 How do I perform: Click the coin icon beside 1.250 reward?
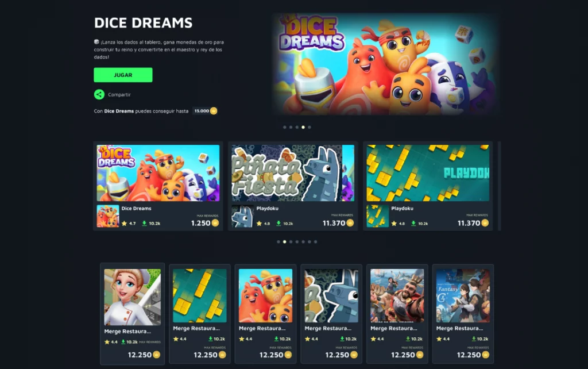point(215,223)
